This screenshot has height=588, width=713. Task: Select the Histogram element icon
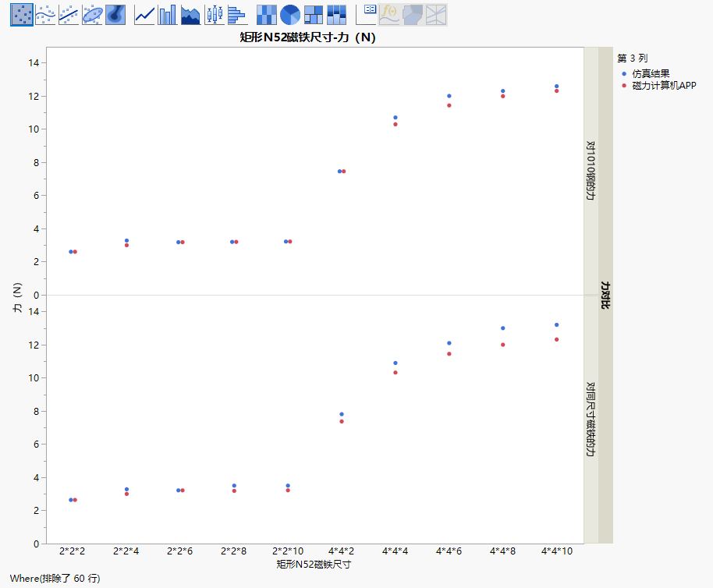[237, 14]
